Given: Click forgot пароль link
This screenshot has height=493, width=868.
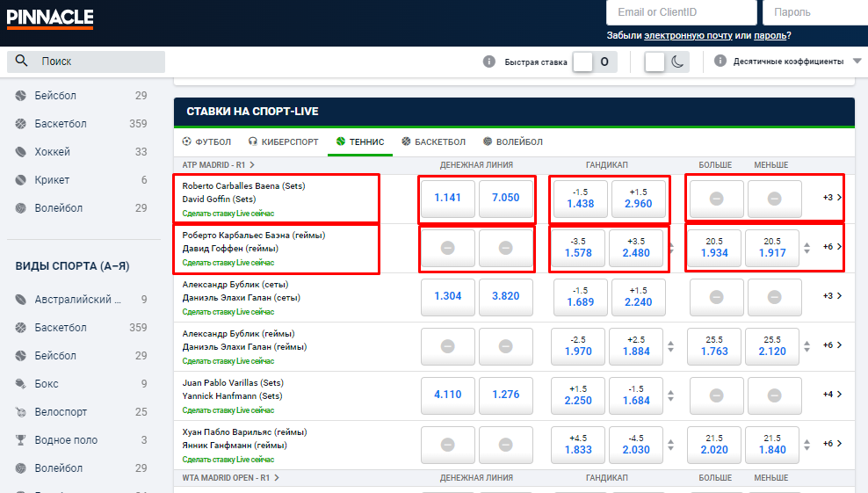Looking at the screenshot, I should (770, 35).
